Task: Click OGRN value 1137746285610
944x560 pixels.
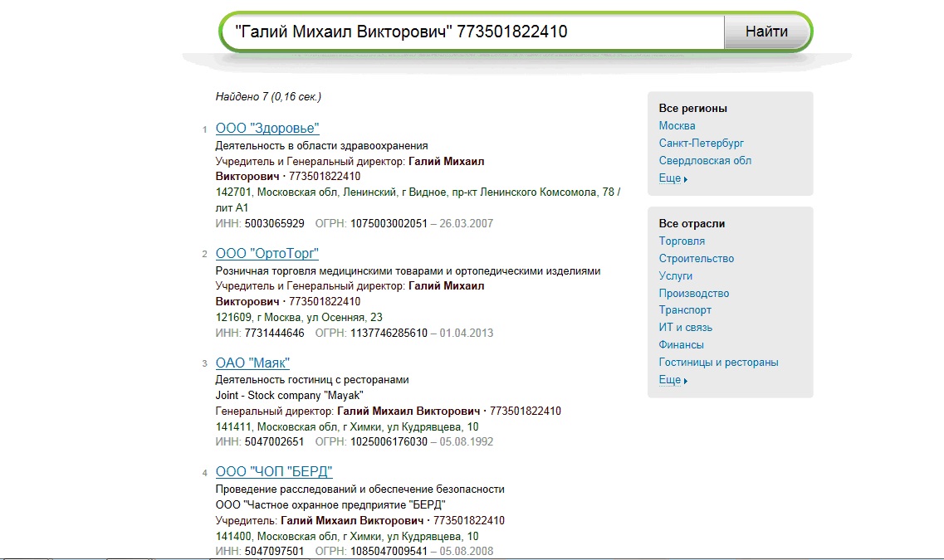Action: point(389,333)
